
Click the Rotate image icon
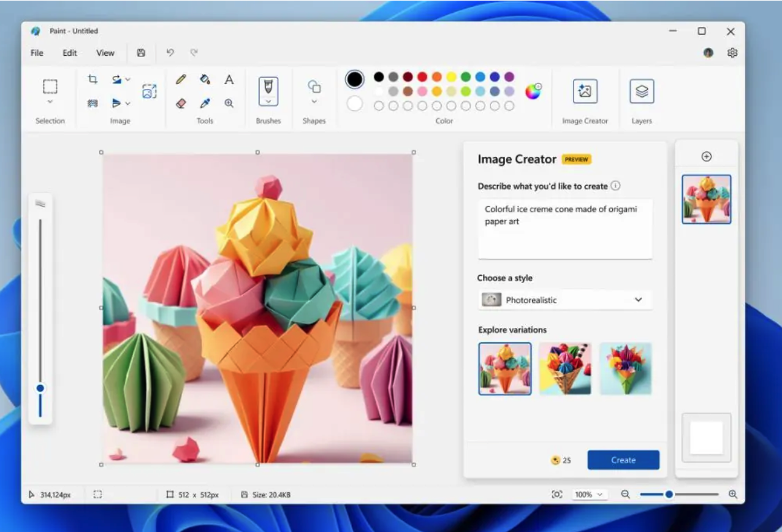116,79
